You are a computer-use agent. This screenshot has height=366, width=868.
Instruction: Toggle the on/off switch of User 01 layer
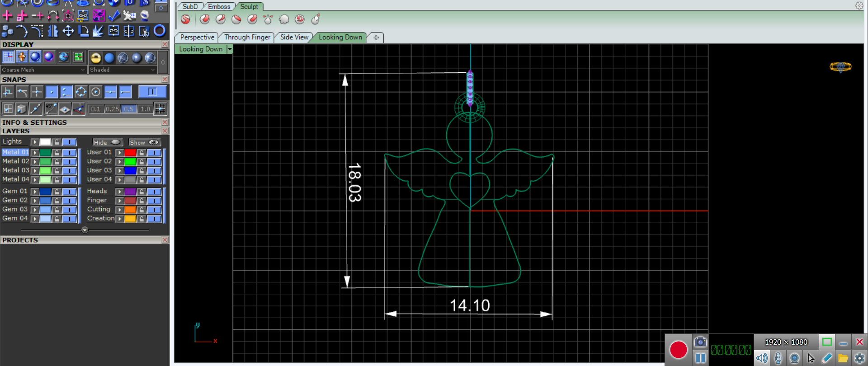(154, 153)
